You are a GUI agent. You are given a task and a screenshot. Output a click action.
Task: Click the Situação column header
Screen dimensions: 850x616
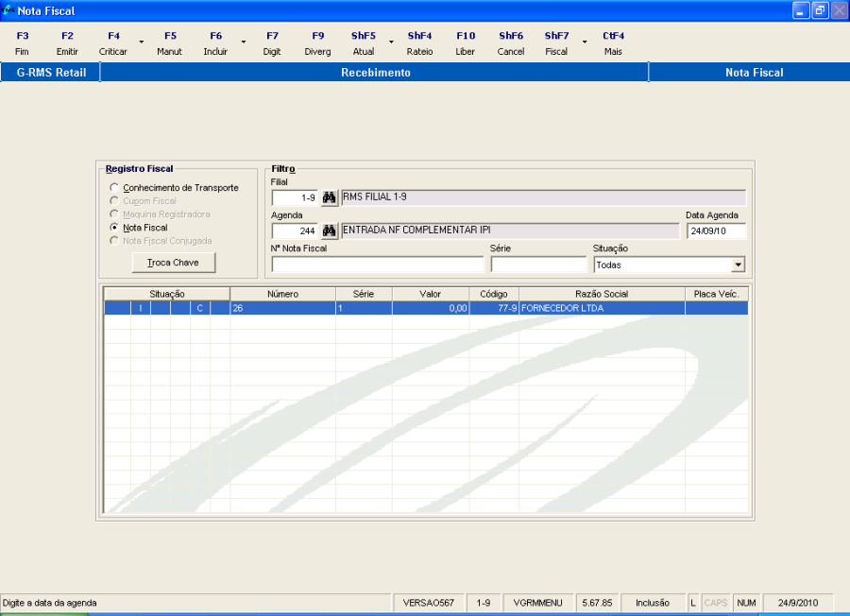(167, 294)
